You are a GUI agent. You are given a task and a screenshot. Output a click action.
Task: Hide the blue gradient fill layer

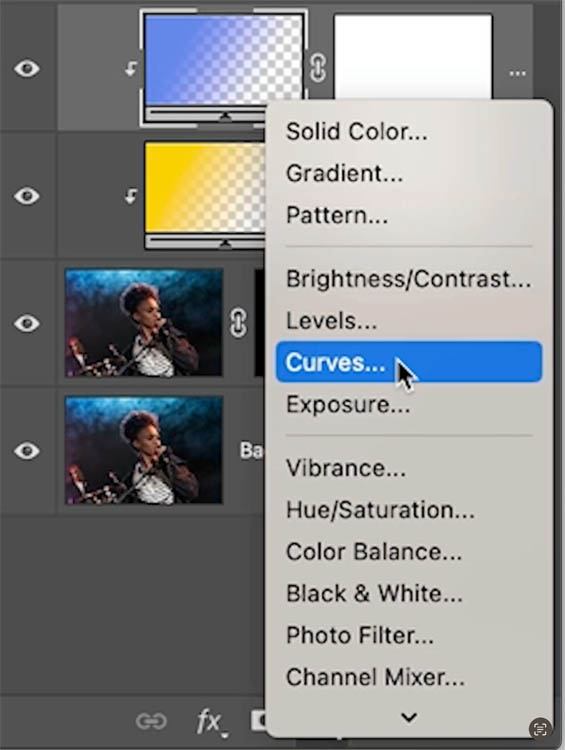[x=27, y=68]
